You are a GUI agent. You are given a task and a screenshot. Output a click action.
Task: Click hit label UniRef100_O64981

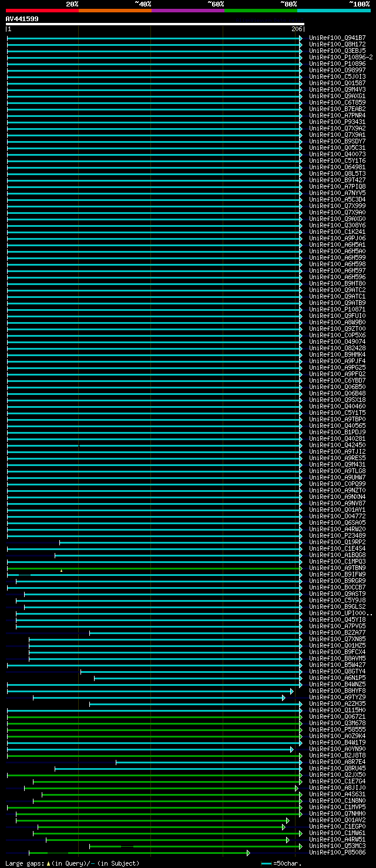click(x=337, y=167)
